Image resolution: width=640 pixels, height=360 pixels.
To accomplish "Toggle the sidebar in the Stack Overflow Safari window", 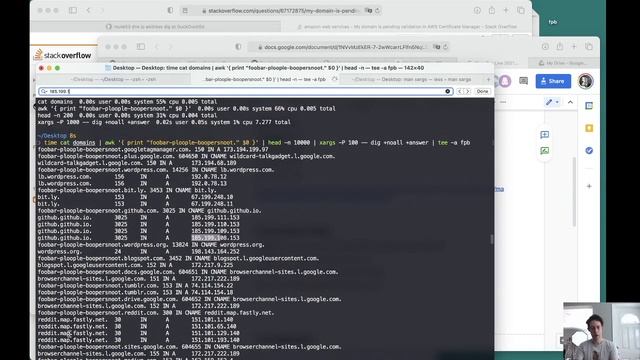I will (x=73, y=10).
